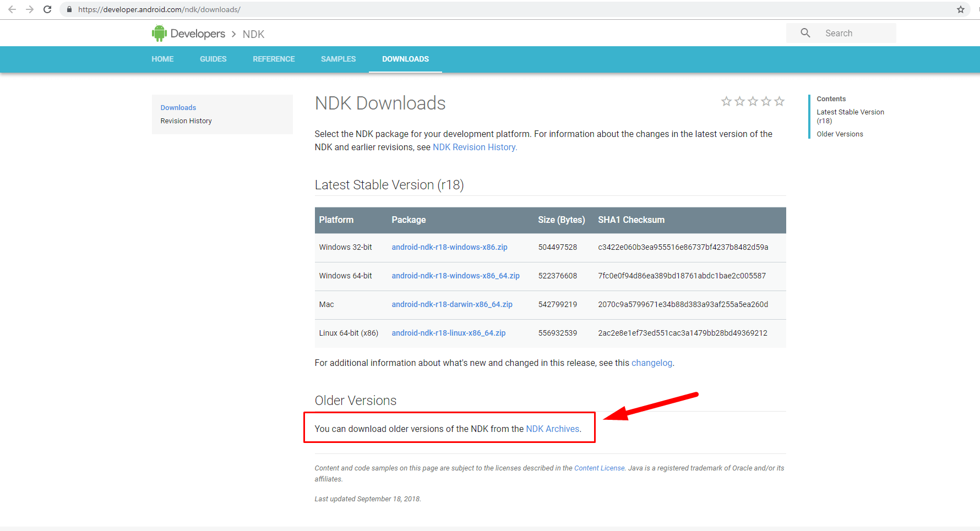The height and width of the screenshot is (531, 980).
Task: Click the browser back arrow
Action: pos(12,9)
